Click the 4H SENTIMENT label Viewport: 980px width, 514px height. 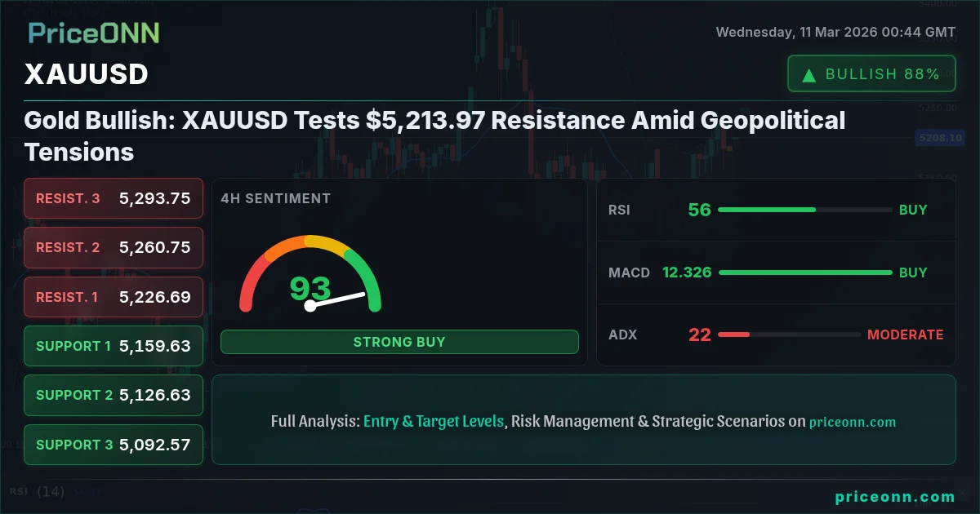276,198
